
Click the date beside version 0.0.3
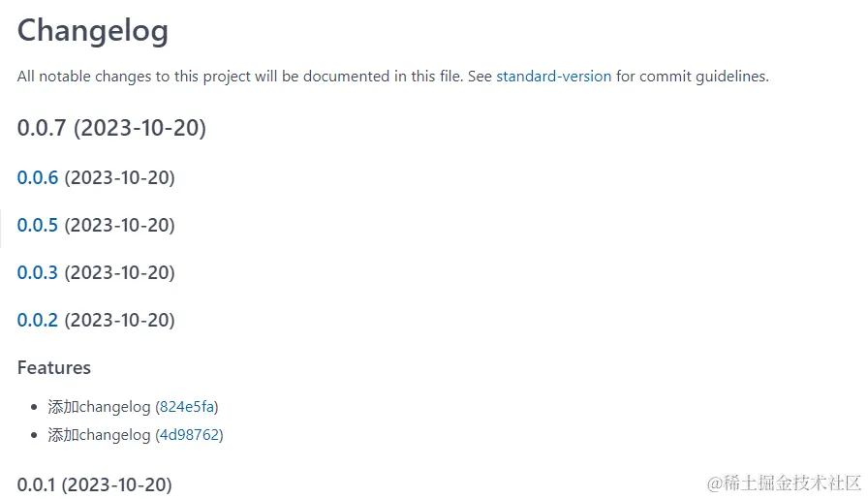pos(120,272)
